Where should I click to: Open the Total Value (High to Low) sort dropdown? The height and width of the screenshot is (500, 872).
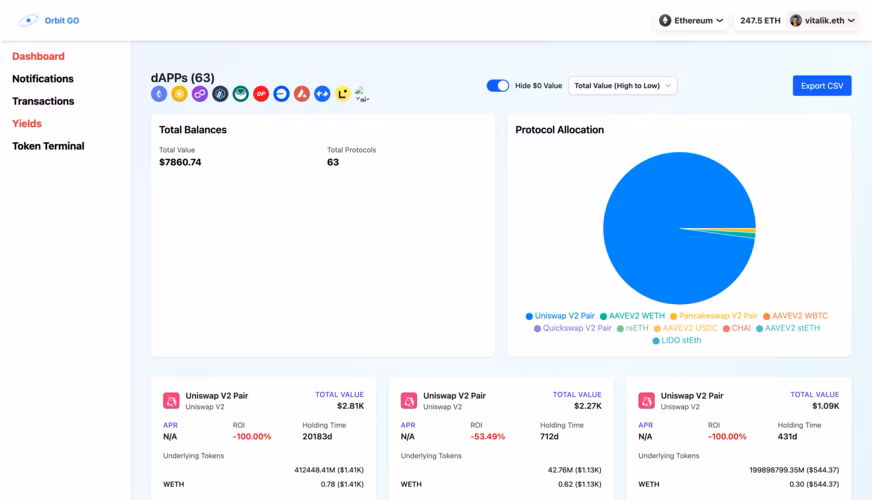(x=623, y=86)
